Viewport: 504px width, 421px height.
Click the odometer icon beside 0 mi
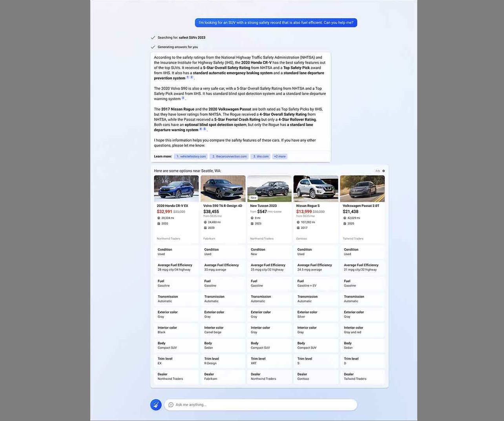point(252,218)
